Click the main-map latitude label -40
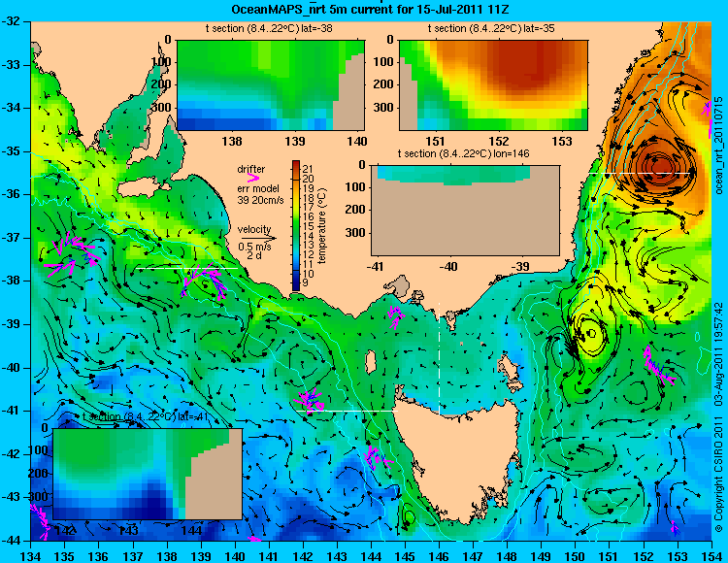The height and width of the screenshot is (563, 728). (x=13, y=368)
